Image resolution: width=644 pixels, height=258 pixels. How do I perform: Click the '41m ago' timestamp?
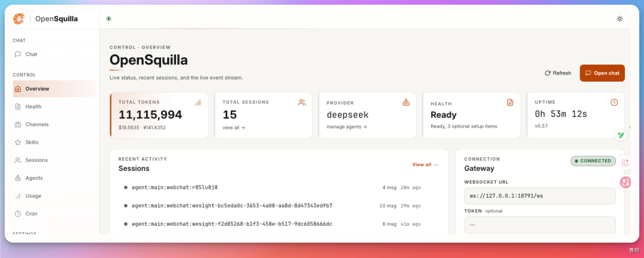click(411, 224)
